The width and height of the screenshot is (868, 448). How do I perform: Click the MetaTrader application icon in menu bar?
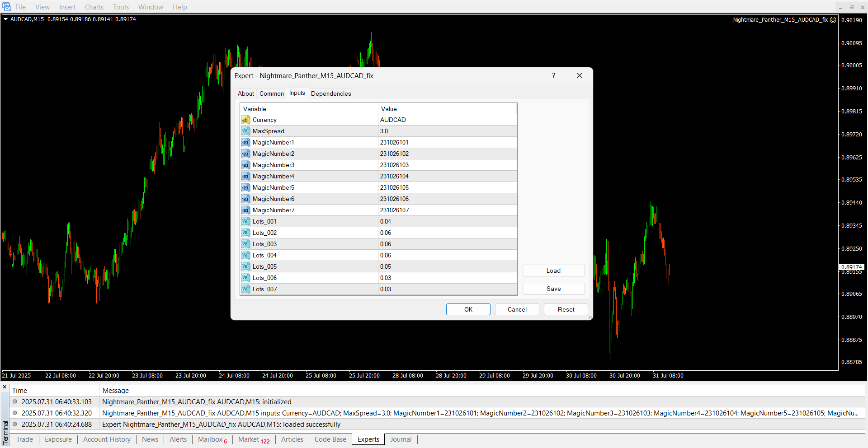[7, 7]
